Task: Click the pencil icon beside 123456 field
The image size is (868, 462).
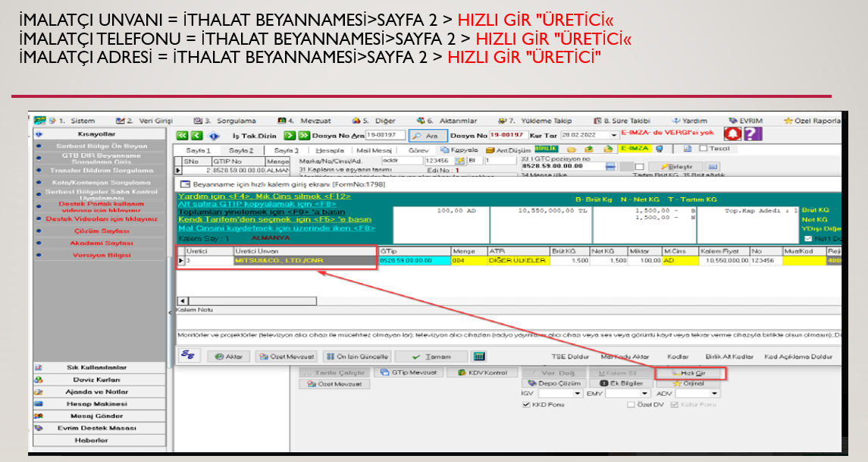Action: (459, 161)
